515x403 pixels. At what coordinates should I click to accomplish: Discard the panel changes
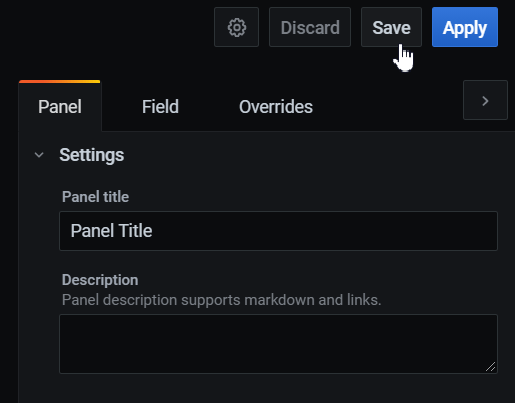pyautogui.click(x=310, y=27)
